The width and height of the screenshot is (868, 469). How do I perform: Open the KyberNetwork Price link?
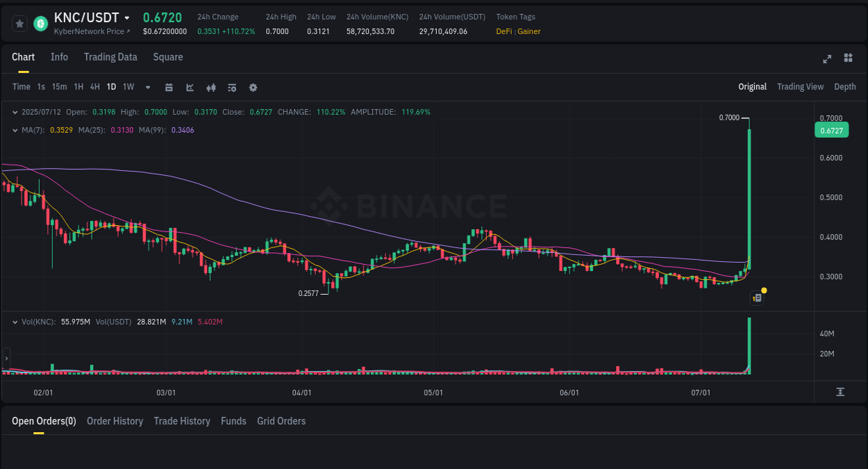91,31
